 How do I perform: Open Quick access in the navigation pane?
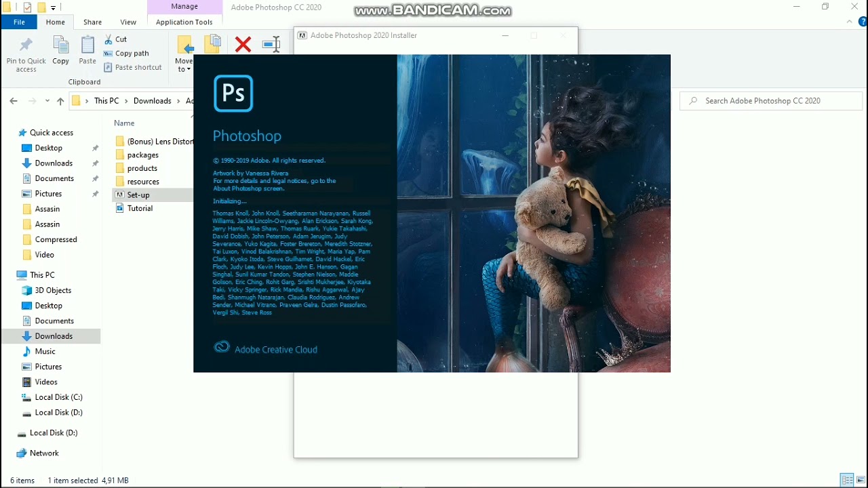(x=45, y=133)
